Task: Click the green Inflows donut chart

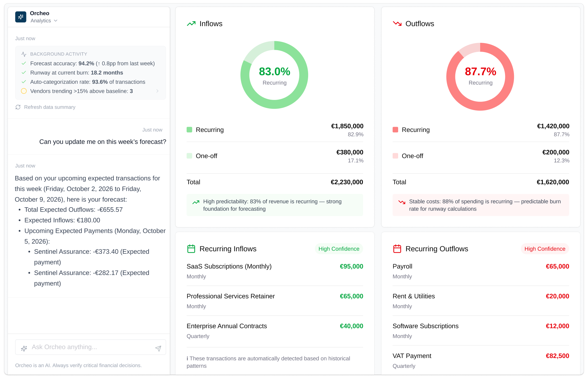Action: click(274, 75)
